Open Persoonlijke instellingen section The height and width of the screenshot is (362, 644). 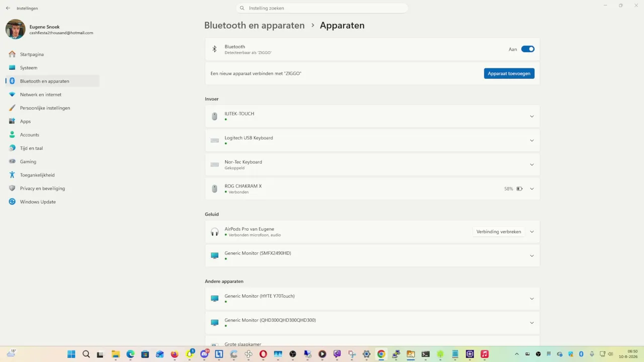[52, 108]
